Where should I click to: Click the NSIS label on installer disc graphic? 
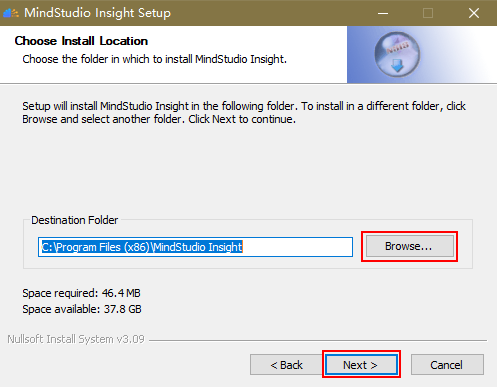[398, 47]
